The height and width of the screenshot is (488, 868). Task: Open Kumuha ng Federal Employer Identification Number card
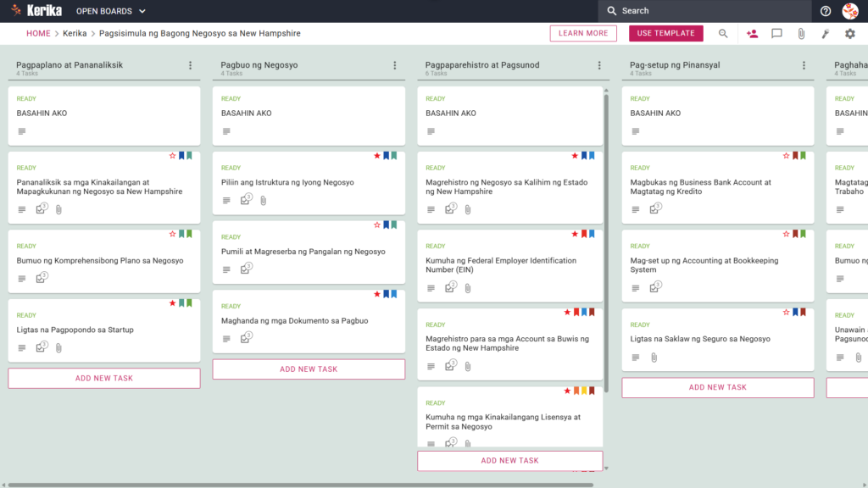509,265
